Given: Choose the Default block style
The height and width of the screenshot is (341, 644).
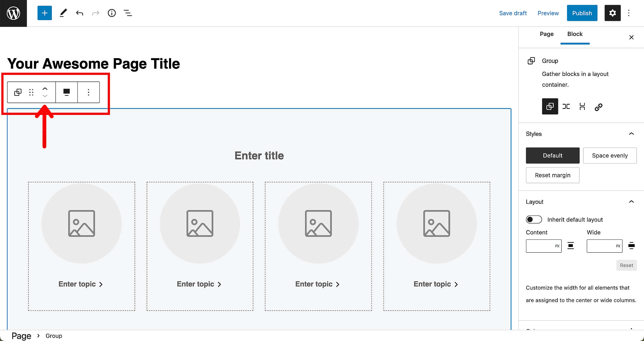Looking at the screenshot, I should pyautogui.click(x=552, y=155).
